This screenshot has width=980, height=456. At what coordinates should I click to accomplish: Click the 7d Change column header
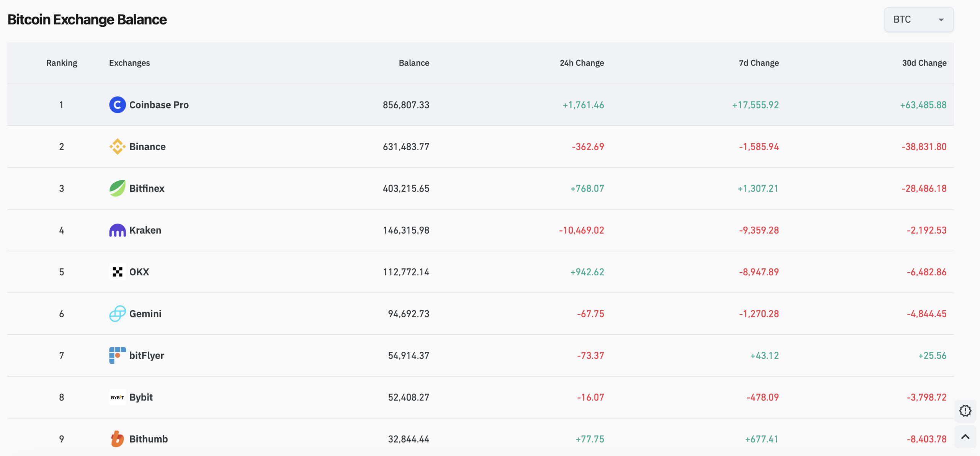tap(759, 63)
